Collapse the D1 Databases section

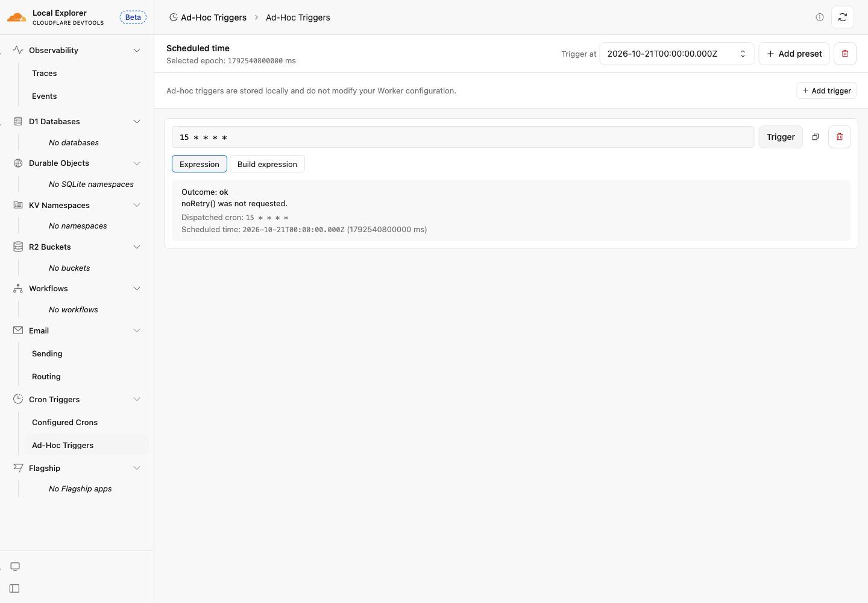coord(137,121)
